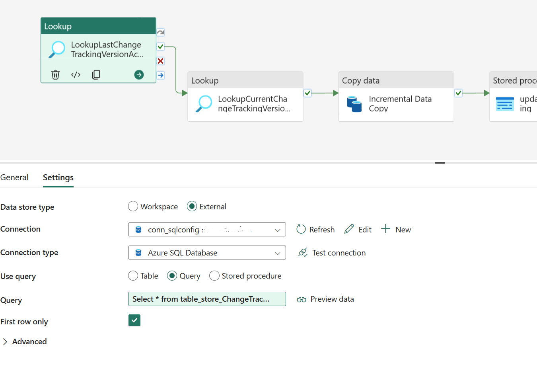Switch to the General tab
This screenshot has width=537, height=392.
click(x=14, y=177)
